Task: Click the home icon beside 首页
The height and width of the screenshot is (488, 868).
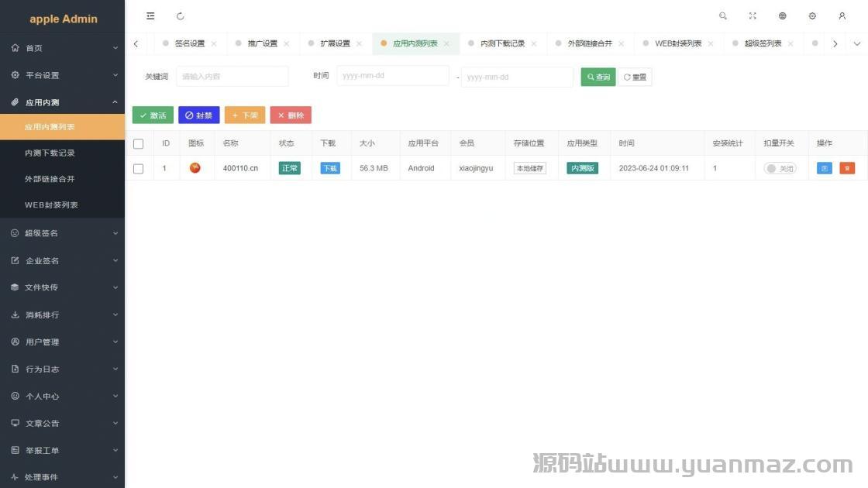Action: click(x=15, y=47)
